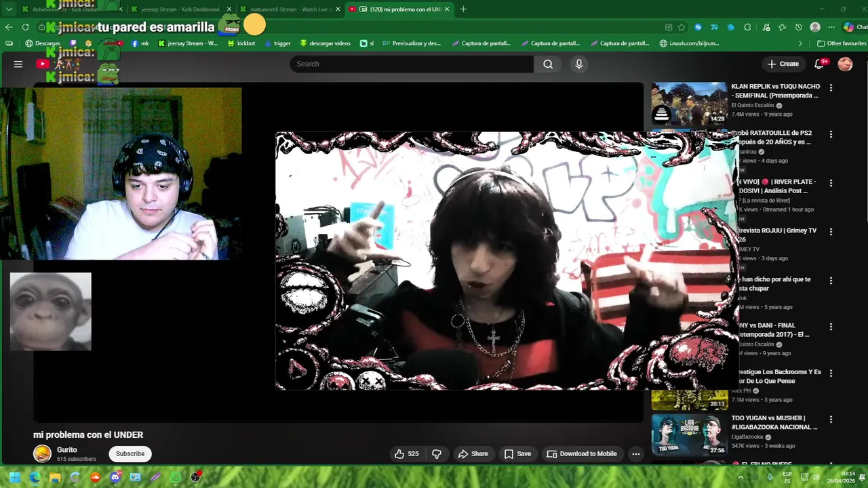Open File Explorer from taskbar
Screen dimensions: 868x488
click(x=55, y=477)
